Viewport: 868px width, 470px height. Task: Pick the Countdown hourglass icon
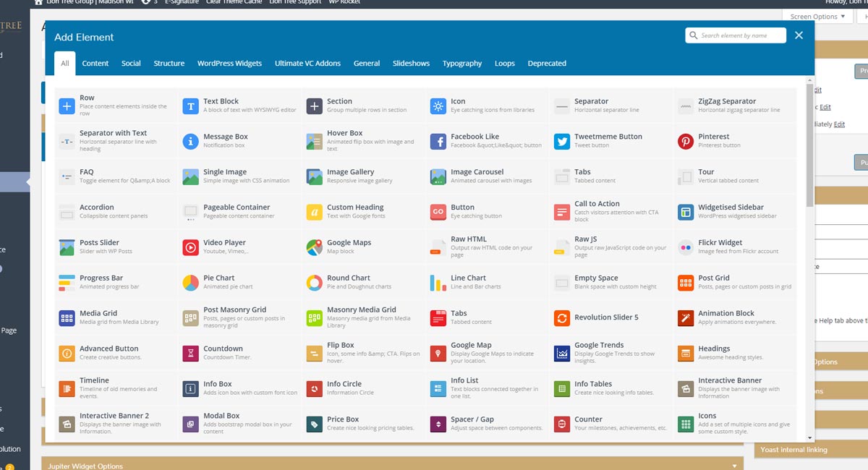pos(190,354)
